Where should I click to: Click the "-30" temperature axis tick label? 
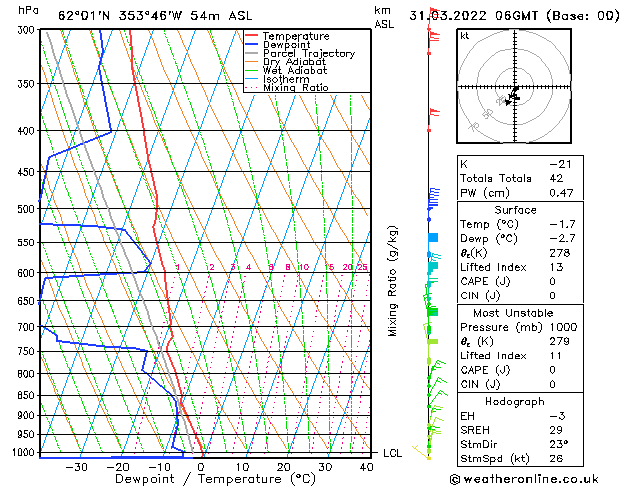[76, 467]
